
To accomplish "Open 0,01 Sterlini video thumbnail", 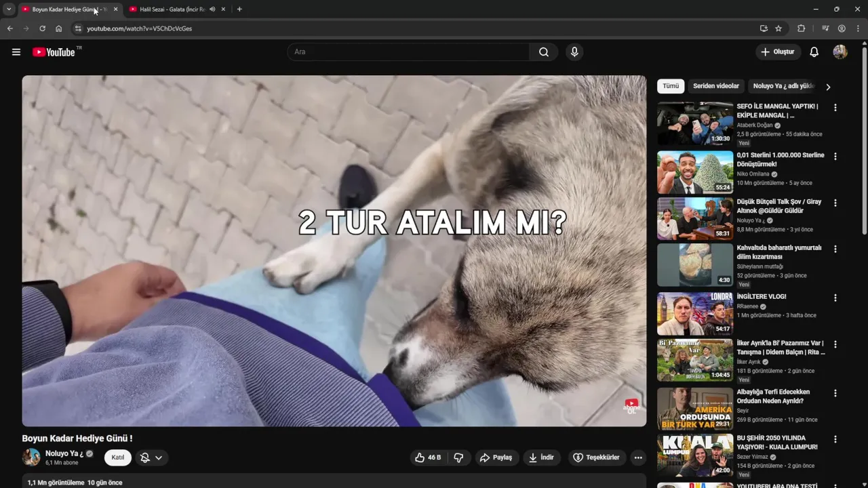I will pyautogui.click(x=695, y=172).
